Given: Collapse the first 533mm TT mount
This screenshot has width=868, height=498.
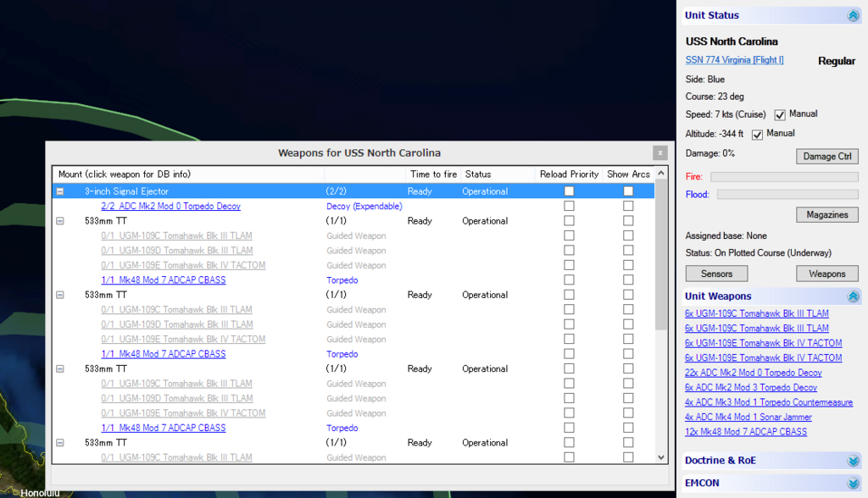Looking at the screenshot, I should pos(60,221).
